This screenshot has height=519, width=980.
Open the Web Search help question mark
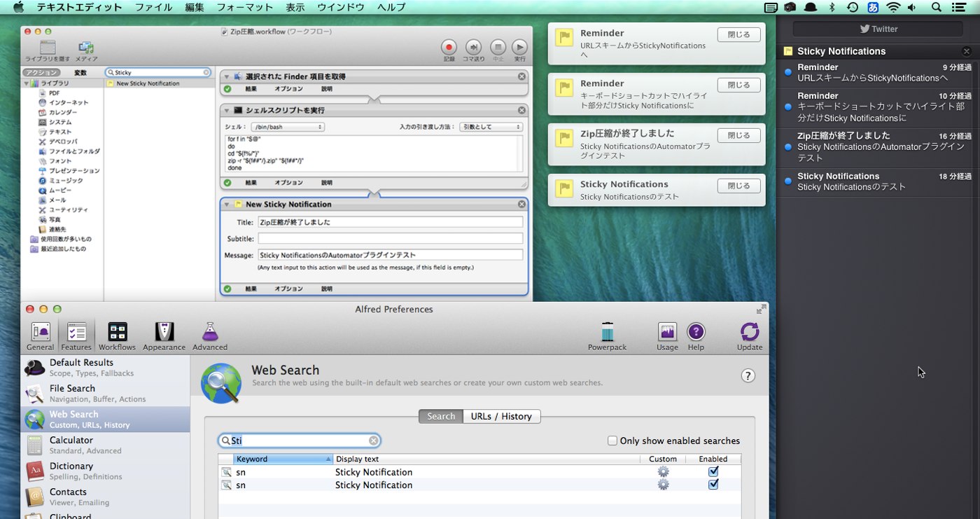coord(748,376)
